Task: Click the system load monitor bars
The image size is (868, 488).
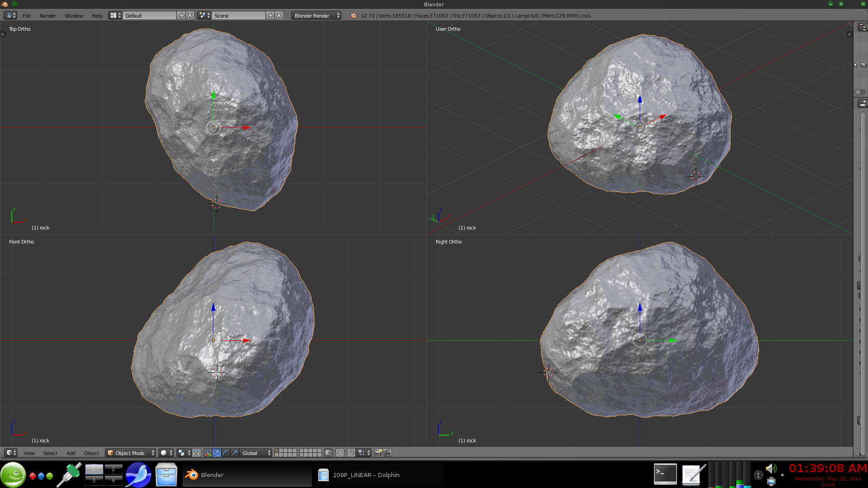Action: coord(730,475)
